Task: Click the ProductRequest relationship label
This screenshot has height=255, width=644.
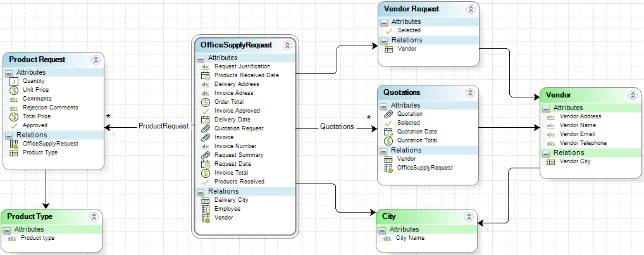Action: [163, 127]
